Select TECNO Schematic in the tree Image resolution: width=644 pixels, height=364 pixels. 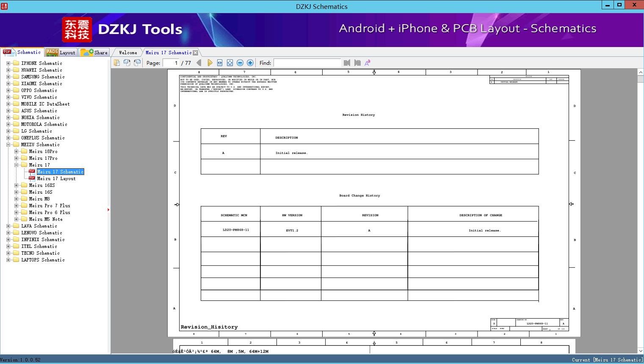coord(41,253)
